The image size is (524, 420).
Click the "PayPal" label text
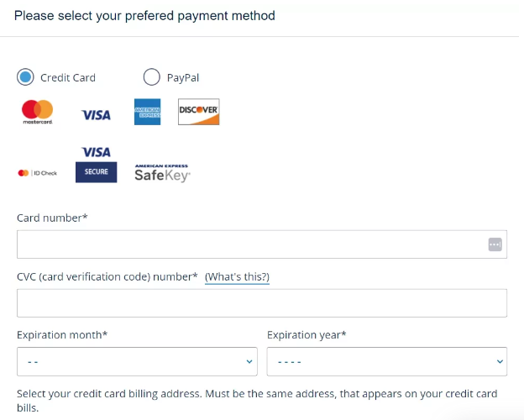(183, 77)
